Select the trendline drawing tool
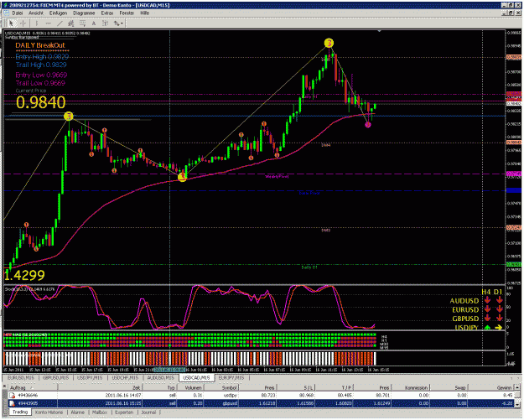Viewport: 524px width, 420px height. click(x=60, y=23)
